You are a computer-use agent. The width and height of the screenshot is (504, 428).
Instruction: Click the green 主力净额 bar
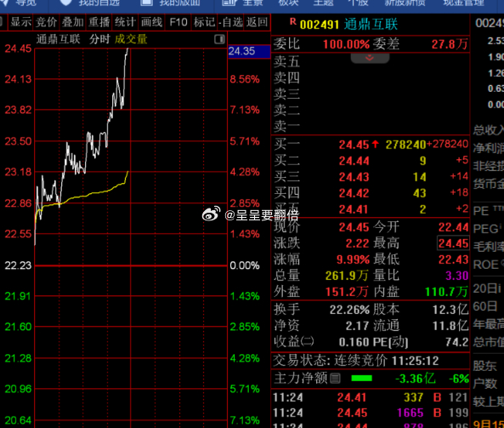click(361, 379)
